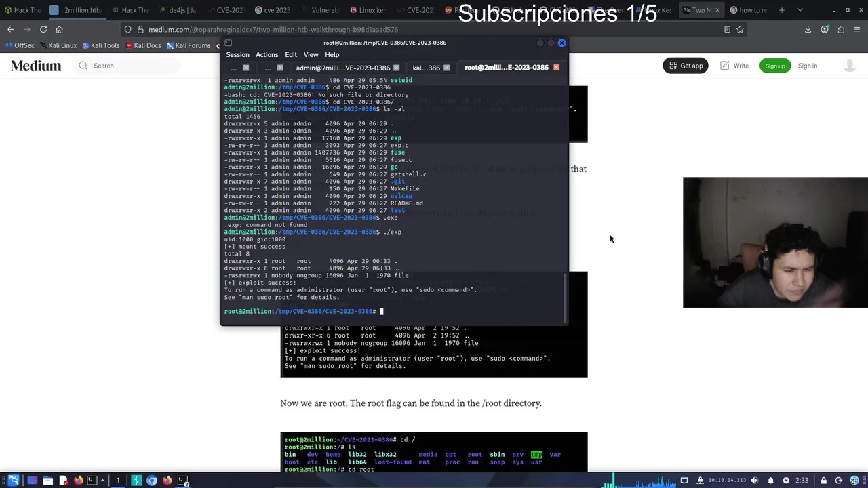Click the Write link on Medium
This screenshot has width=868, height=488.
click(734, 66)
